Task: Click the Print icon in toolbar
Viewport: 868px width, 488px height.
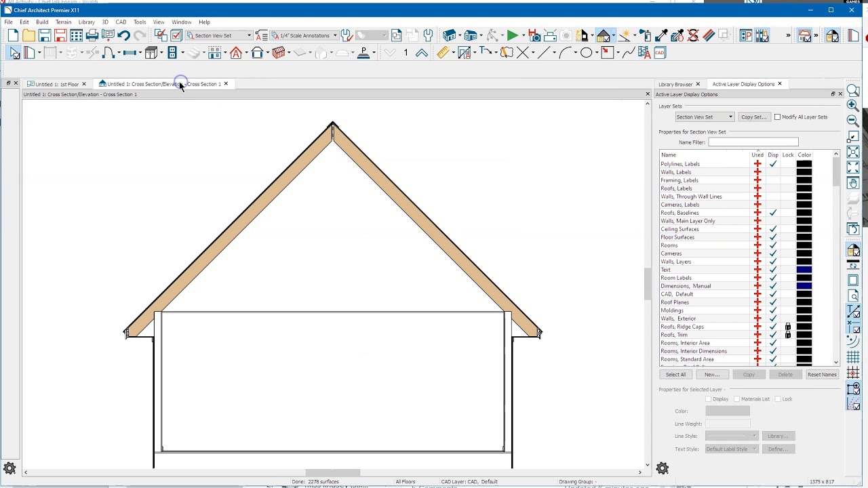Action: click(x=92, y=36)
